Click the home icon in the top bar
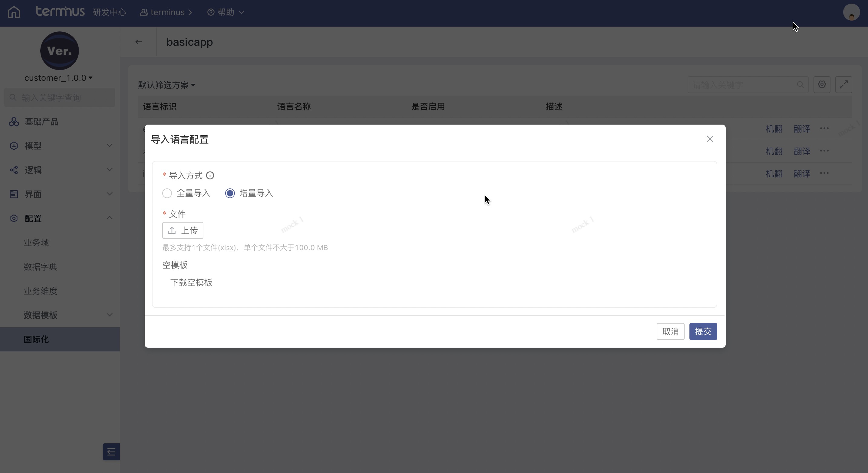Image resolution: width=868 pixels, height=473 pixels. click(14, 12)
